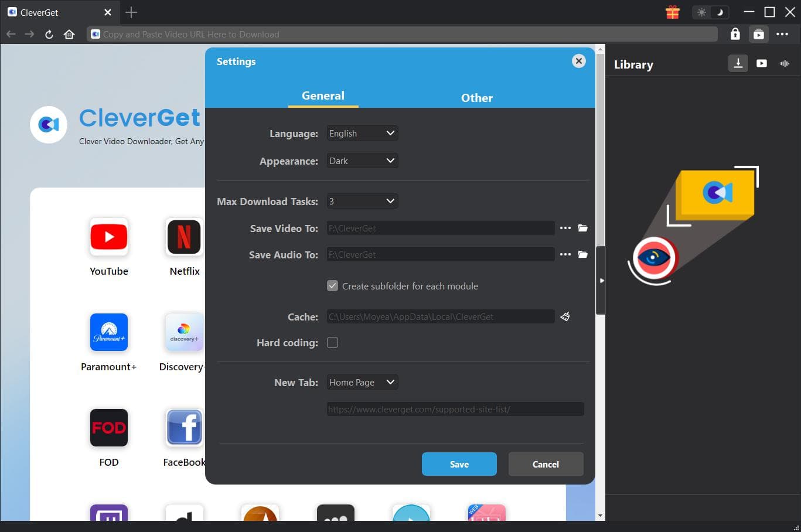Open the Netflix downloader module
801x532 pixels.
184,237
